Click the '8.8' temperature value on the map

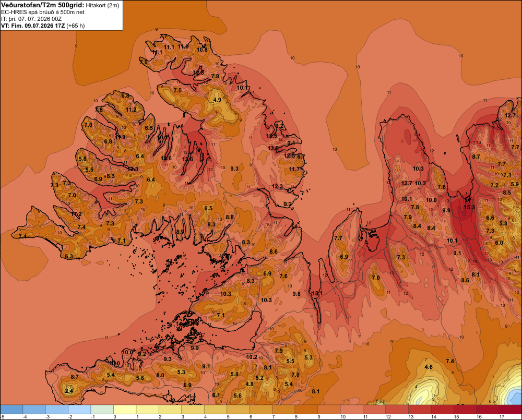tap(230, 217)
